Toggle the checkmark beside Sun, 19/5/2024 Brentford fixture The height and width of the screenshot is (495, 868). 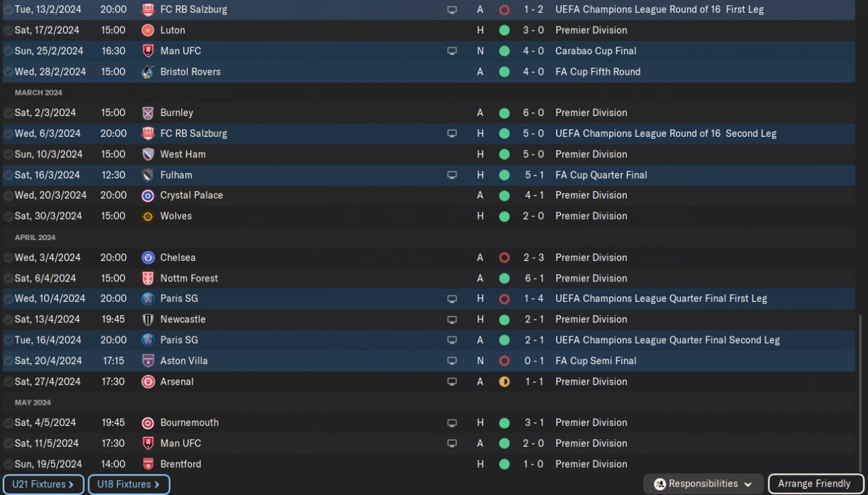pos(8,464)
